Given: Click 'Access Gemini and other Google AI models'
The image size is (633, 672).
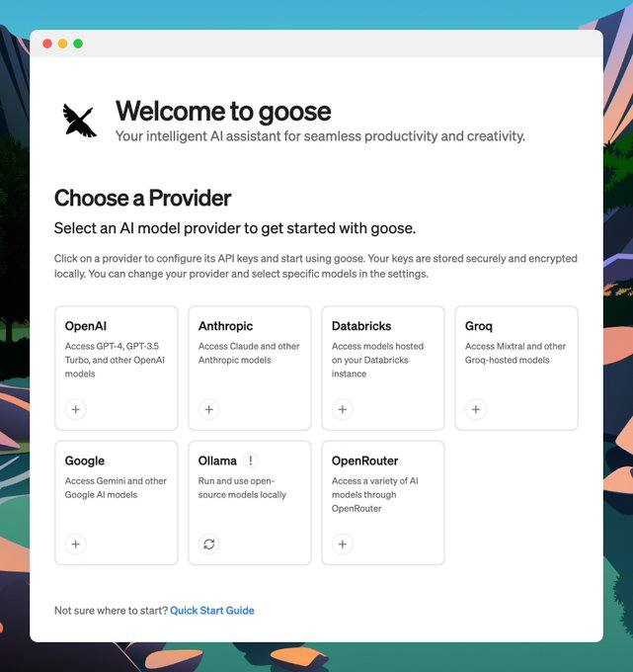Looking at the screenshot, I should tap(116, 488).
